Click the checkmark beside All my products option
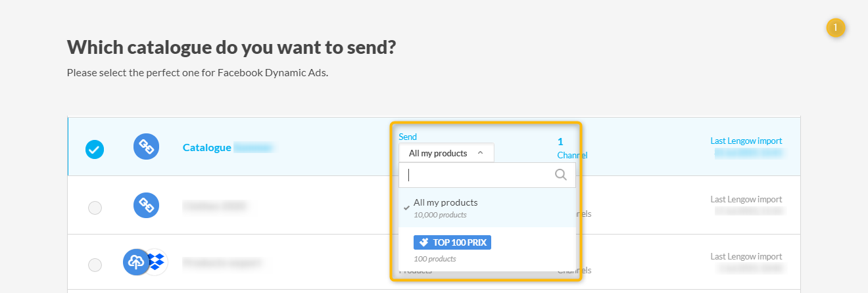Image resolution: width=868 pixels, height=293 pixels. pos(406,208)
